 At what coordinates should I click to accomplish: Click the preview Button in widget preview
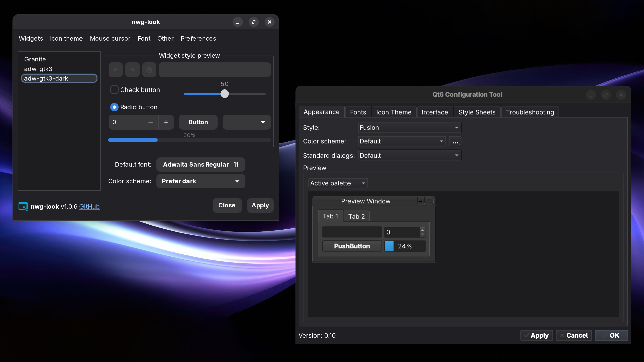coord(198,122)
